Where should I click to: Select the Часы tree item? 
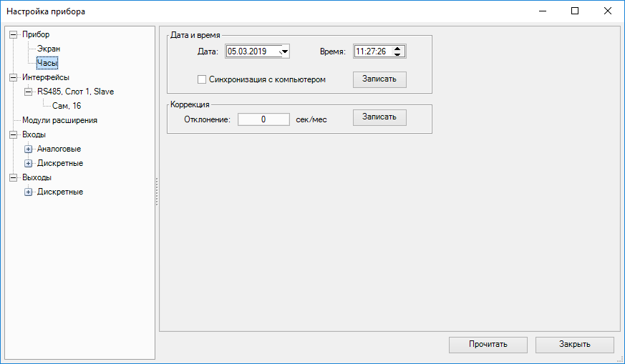[x=47, y=63]
